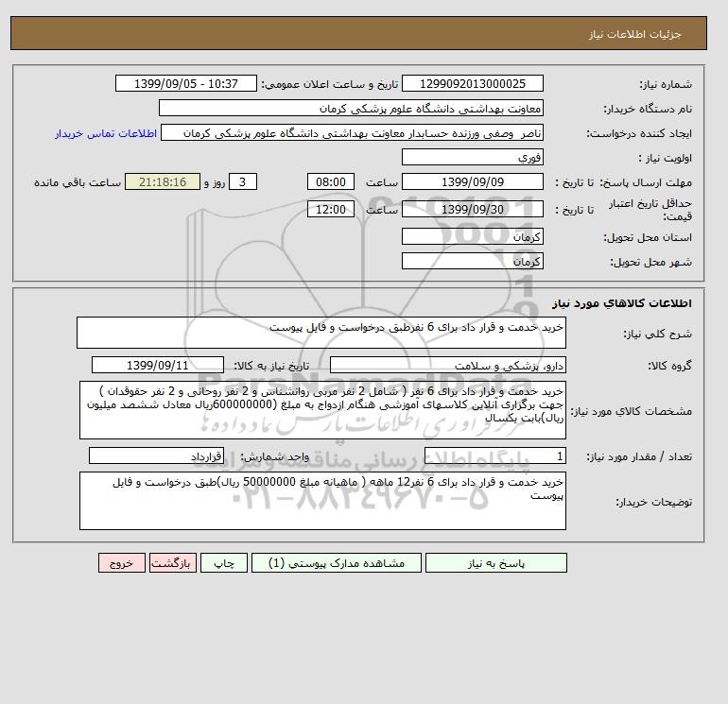
Task: Click the label گروه کالا
Action: pyautogui.click(x=670, y=366)
